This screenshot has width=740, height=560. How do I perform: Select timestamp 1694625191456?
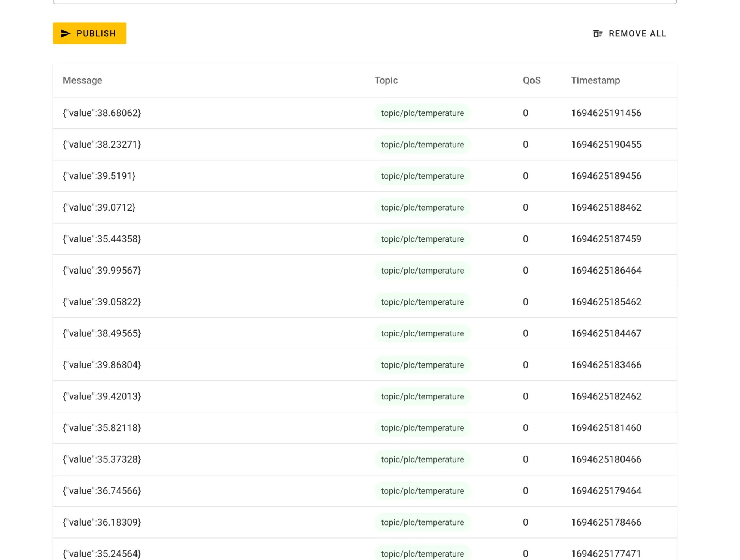(606, 113)
